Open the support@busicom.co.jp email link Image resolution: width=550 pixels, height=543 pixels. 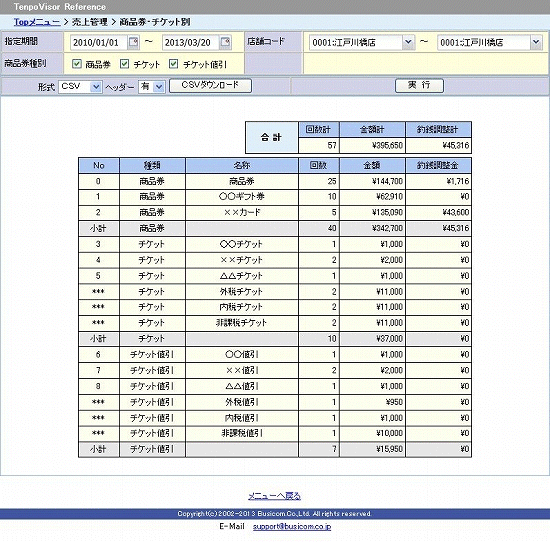[292, 526]
